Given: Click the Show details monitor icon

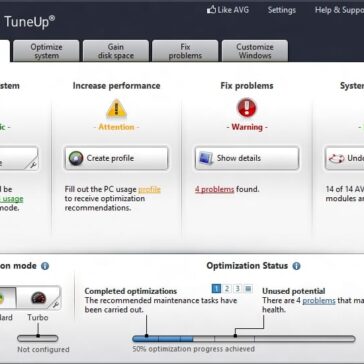Looking at the screenshot, I should (206, 158).
